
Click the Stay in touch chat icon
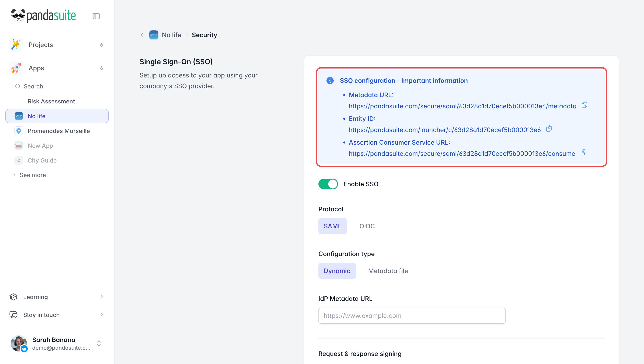[x=13, y=315]
